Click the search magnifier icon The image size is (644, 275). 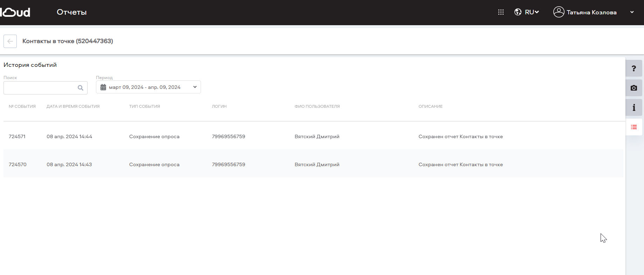[81, 88]
